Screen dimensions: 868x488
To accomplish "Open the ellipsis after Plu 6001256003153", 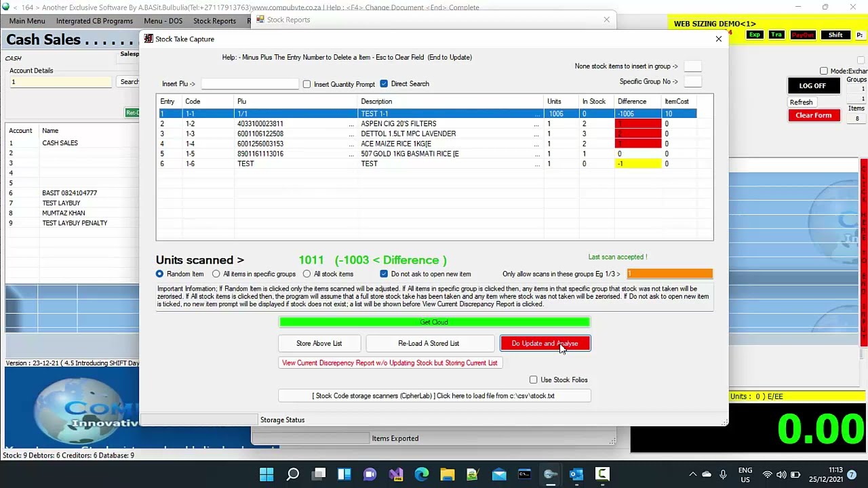I will click(351, 144).
